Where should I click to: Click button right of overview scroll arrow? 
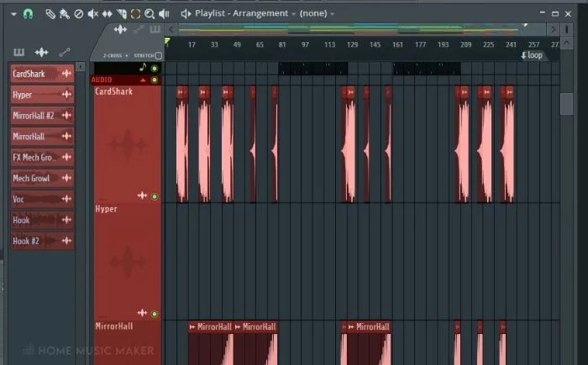tap(567, 29)
